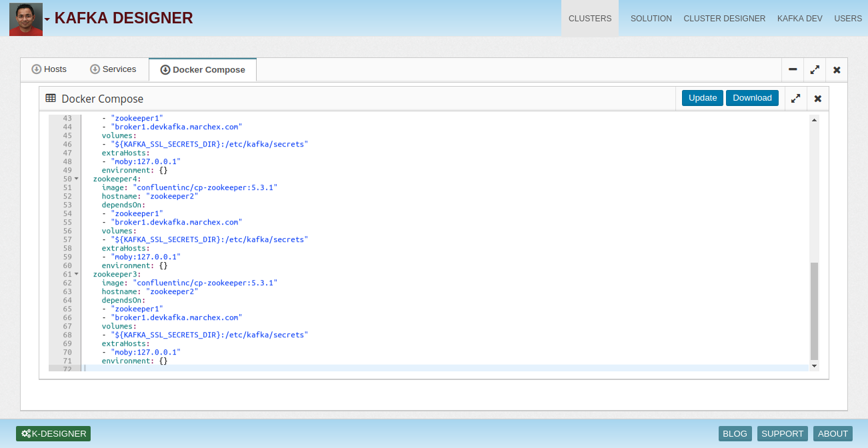Viewport: 868px width, 448px height.
Task: Click the K-Designer gears button
Action: pos(53,433)
